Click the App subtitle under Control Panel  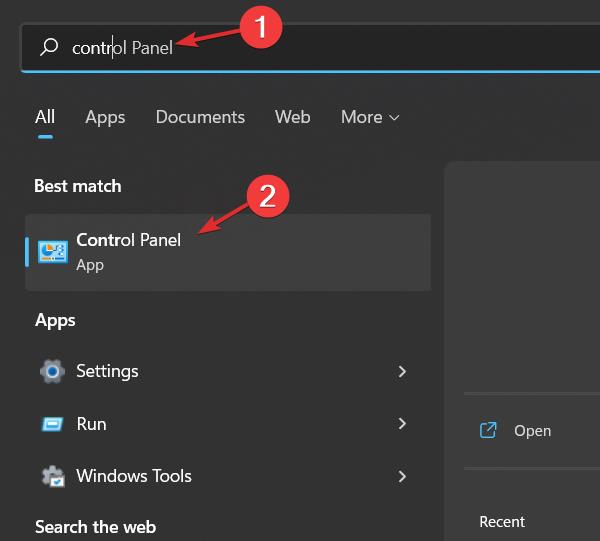coord(90,265)
